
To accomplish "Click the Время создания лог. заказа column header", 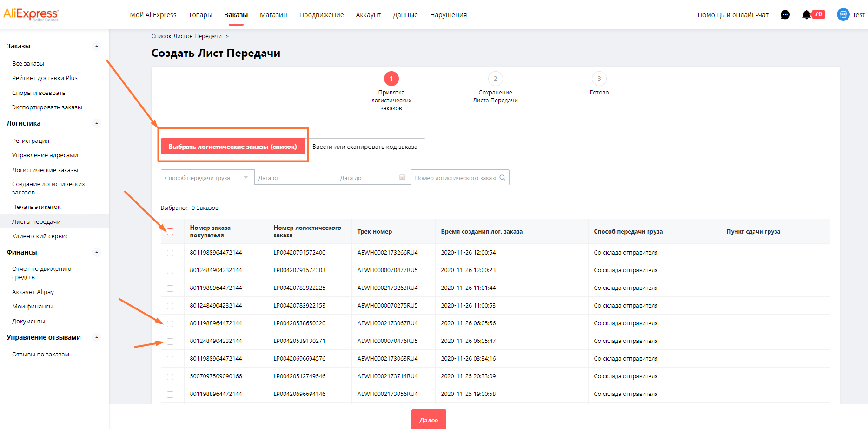I will (x=482, y=232).
